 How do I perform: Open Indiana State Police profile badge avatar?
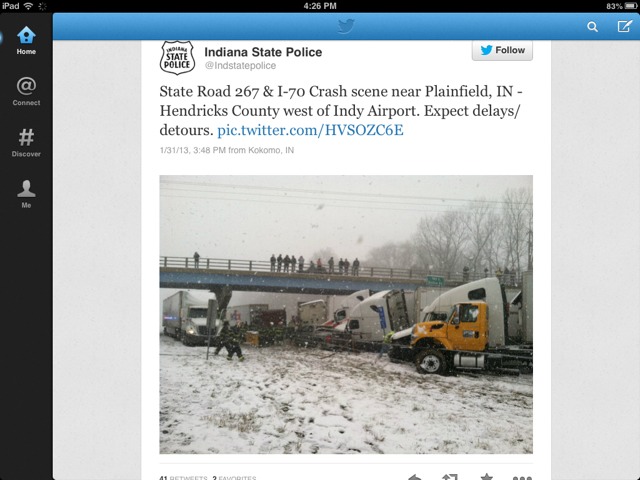(177, 58)
